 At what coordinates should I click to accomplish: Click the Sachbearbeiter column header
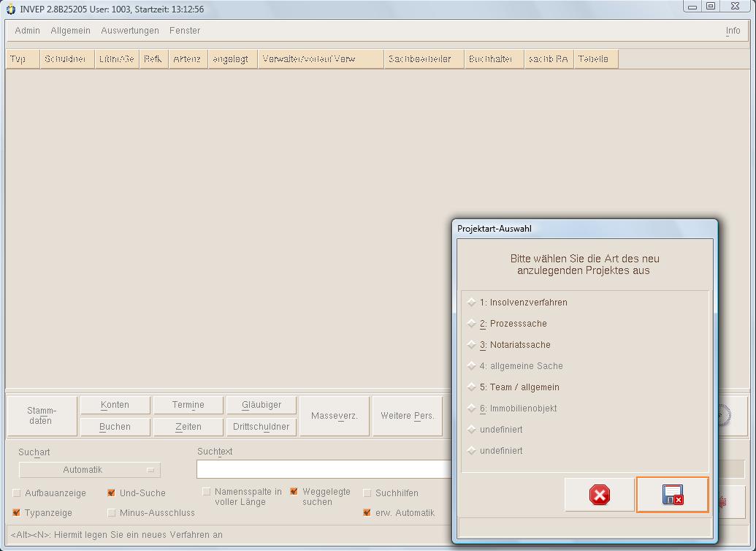[x=424, y=59]
